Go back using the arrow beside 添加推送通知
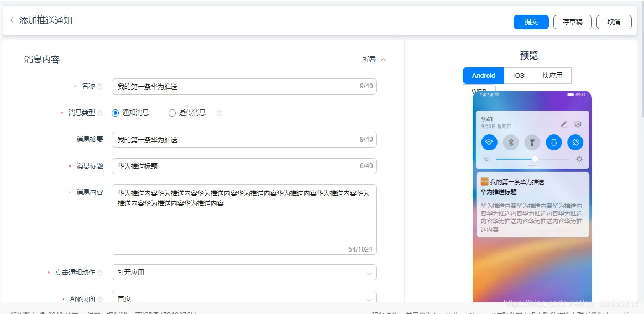This screenshot has width=644, height=314. (12, 20)
